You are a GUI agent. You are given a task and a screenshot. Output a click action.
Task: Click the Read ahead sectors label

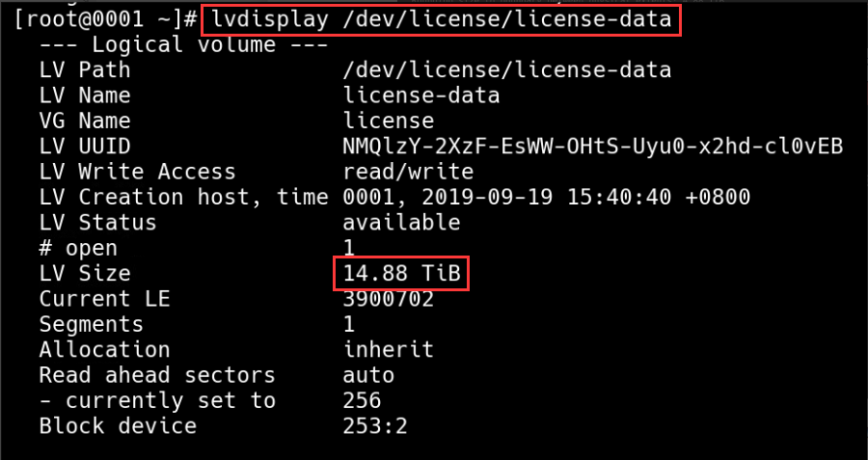click(157, 375)
